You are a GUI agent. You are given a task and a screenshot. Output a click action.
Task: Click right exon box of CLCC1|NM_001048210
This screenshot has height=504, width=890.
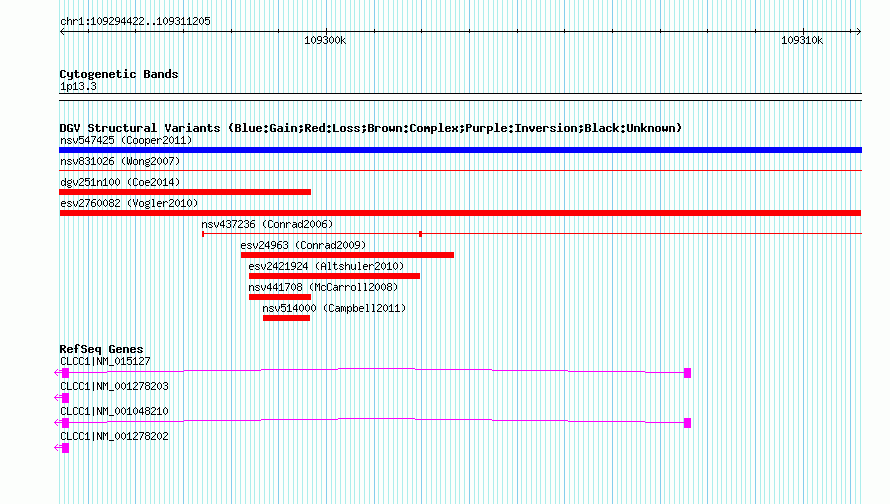coord(687,423)
